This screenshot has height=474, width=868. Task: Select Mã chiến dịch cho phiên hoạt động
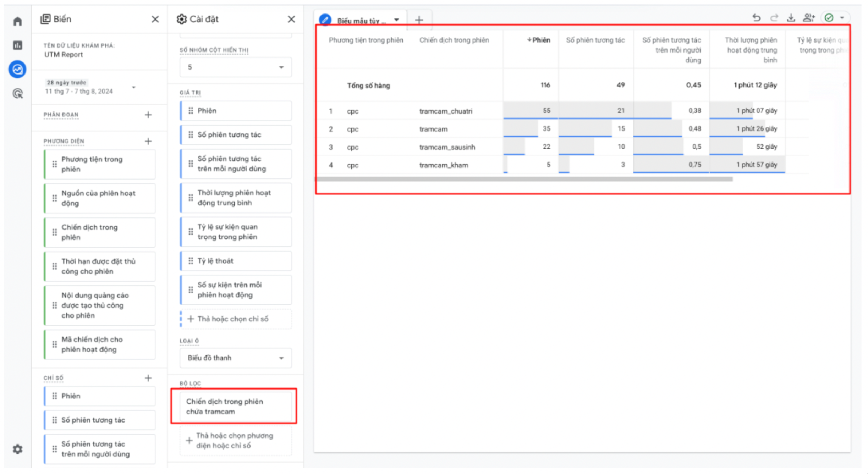100,345
